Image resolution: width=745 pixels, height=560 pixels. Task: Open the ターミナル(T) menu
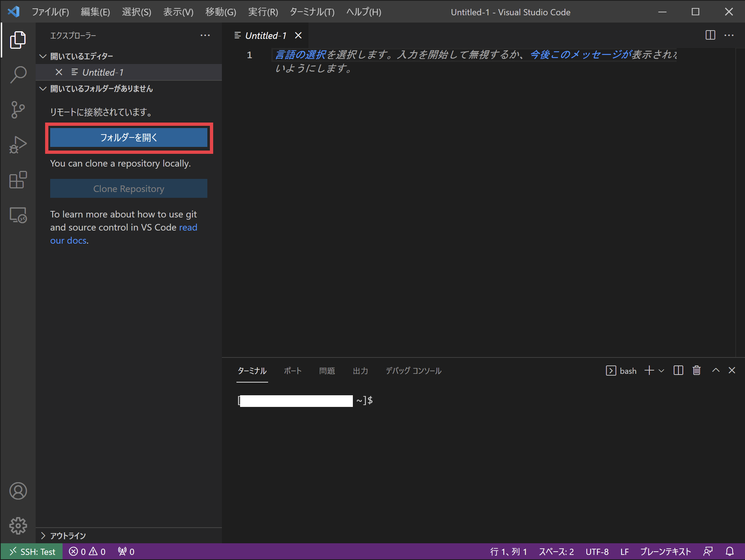coord(312,11)
